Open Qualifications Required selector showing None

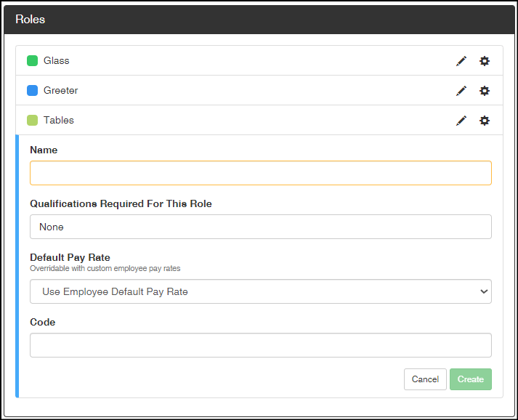click(x=261, y=227)
